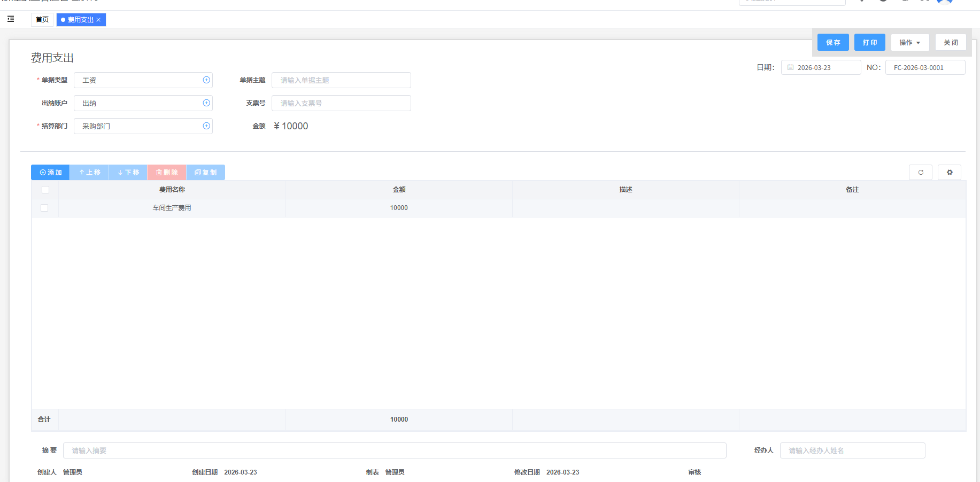980x482 pixels.
Task: Click the plus icon in 出纳账户 field
Action: 206,103
